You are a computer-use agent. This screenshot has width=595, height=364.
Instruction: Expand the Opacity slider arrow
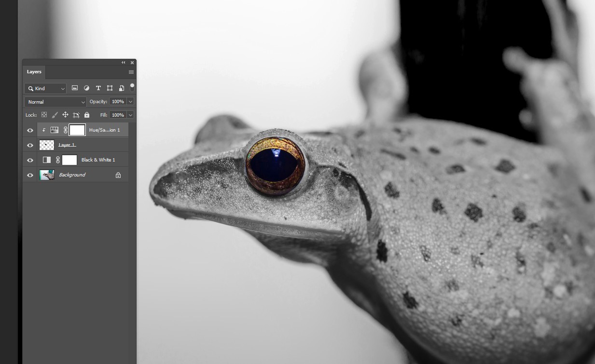pyautogui.click(x=130, y=102)
